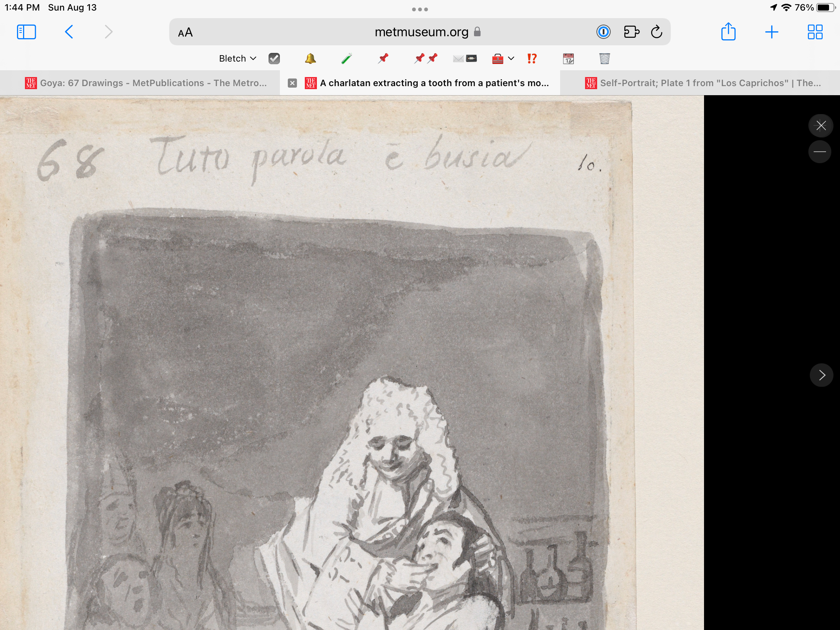Image resolution: width=840 pixels, height=630 pixels.
Task: Expand the Bletch bookmarks folder
Action: (238, 59)
